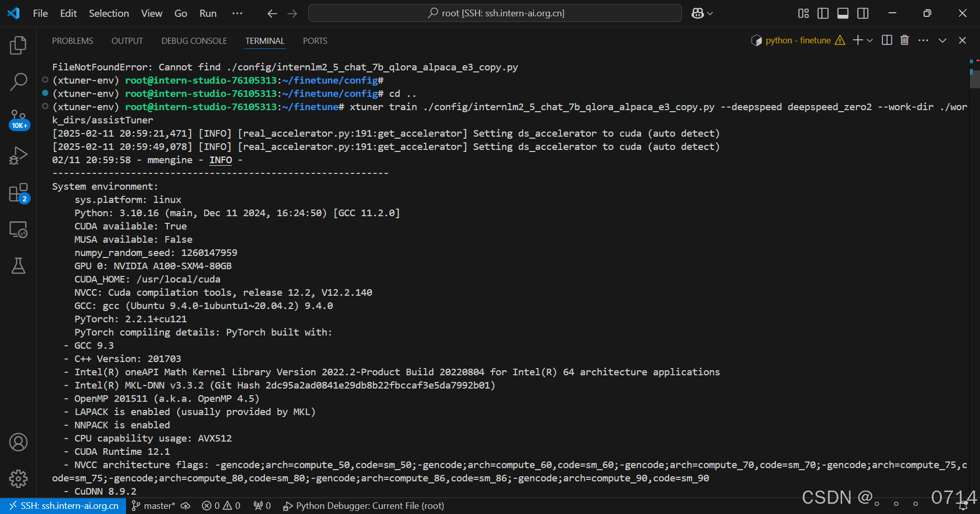Kill terminal with the trash icon
Viewport: 980px width, 514px height.
[904, 40]
